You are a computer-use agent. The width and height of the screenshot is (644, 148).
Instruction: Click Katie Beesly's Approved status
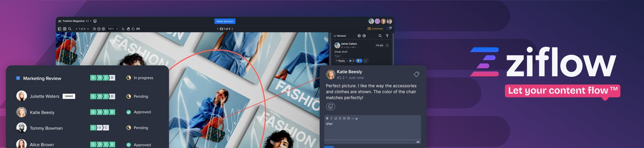139,112
